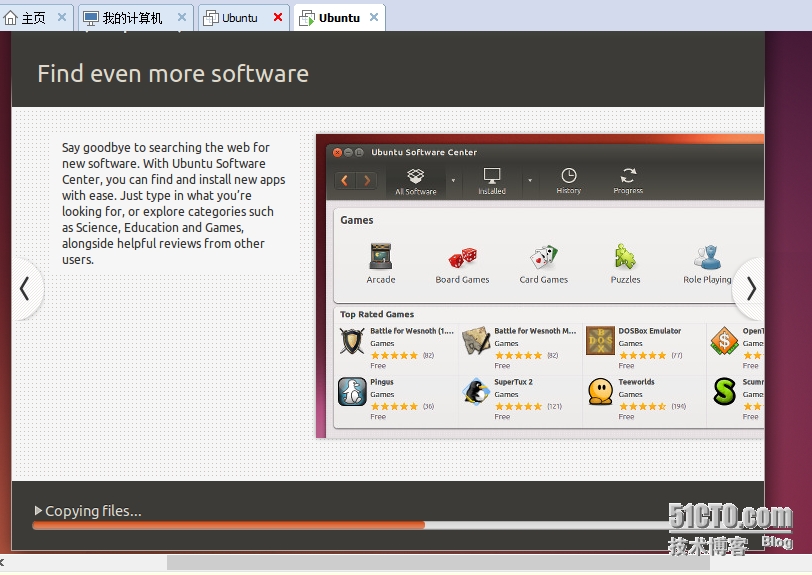
Task: Open the Card Games category
Action: 544,265
